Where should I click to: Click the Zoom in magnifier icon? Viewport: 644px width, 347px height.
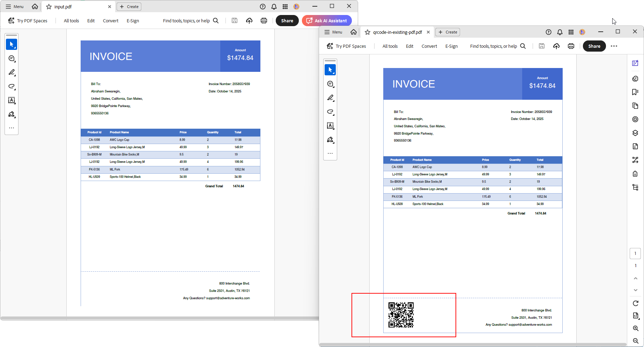[635, 329]
